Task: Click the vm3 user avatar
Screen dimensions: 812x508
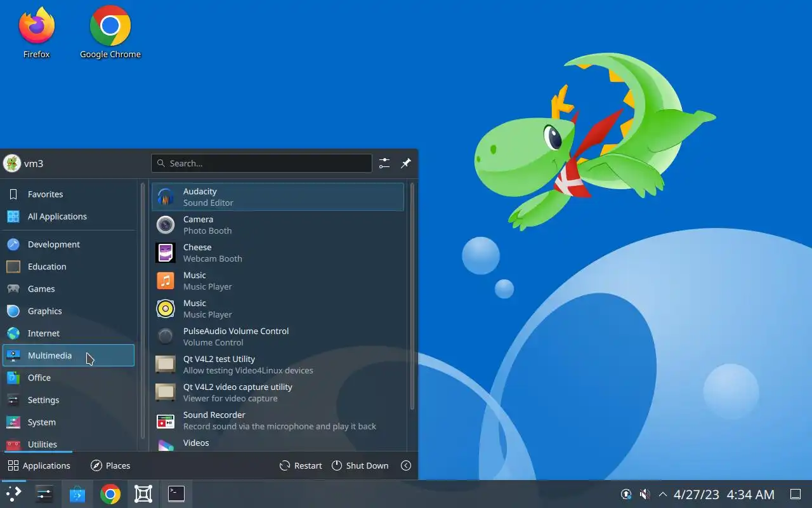Action: (x=12, y=163)
